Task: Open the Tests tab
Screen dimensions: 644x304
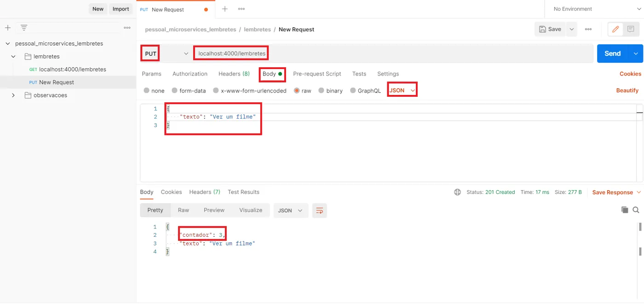Action: pos(359,74)
